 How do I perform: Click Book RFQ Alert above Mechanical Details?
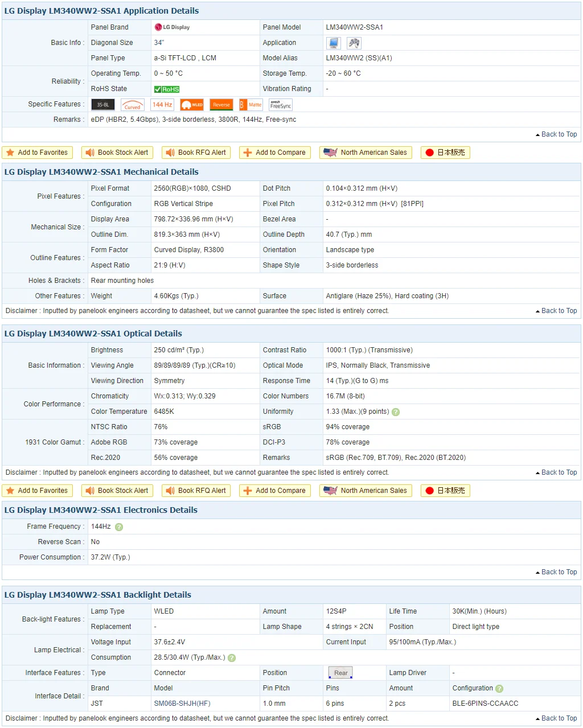coord(196,153)
